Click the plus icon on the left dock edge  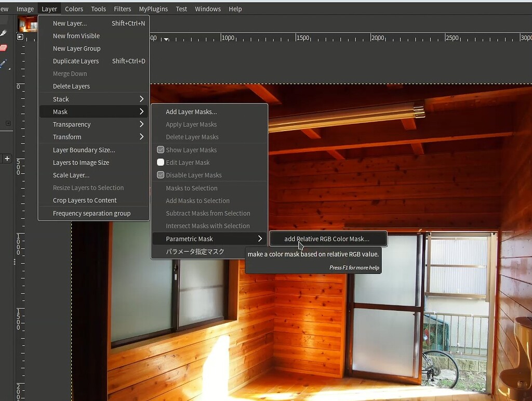(x=7, y=159)
